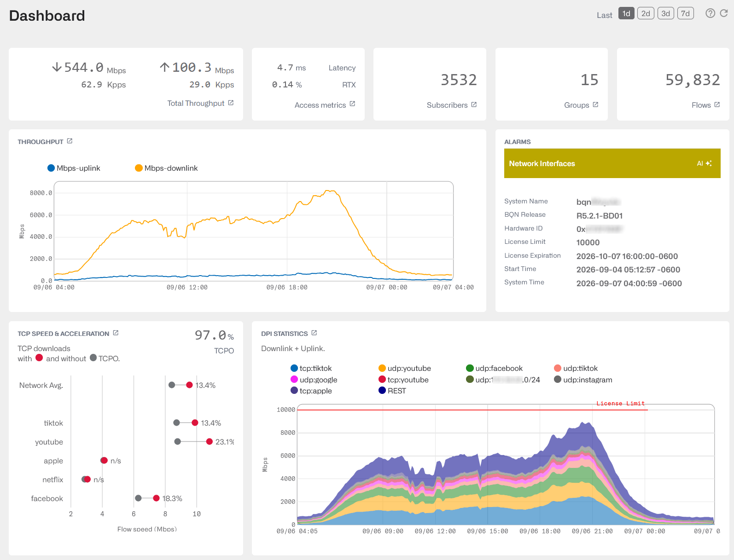Click the udp:youtube orange legend swatch
The width and height of the screenshot is (734, 560).
(x=382, y=368)
